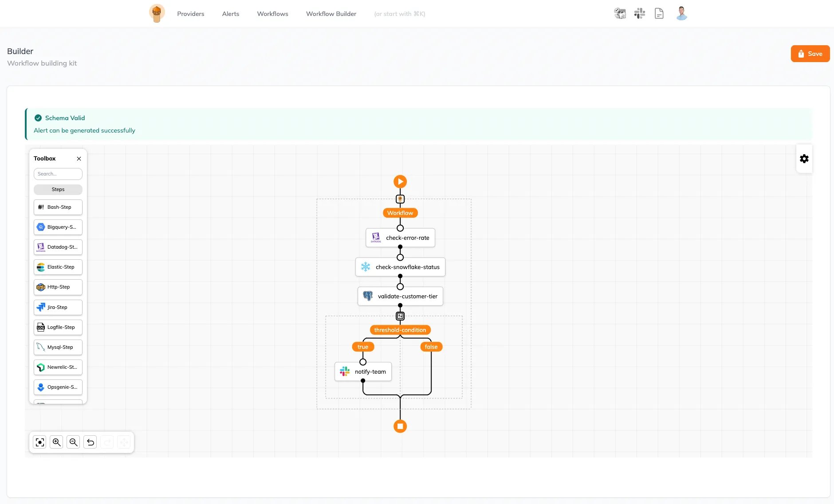Save the workflow

click(810, 54)
